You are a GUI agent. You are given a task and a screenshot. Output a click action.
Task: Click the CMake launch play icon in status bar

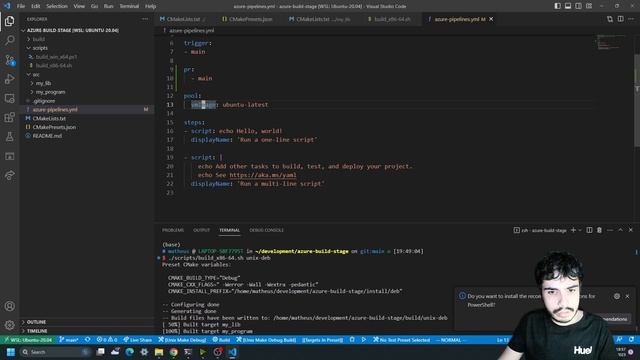click(x=364, y=340)
